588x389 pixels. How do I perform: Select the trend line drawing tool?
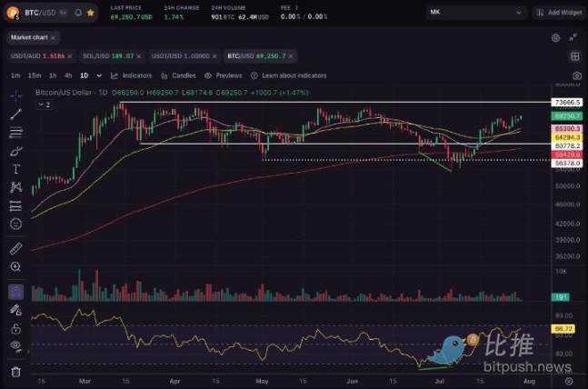pyautogui.click(x=15, y=114)
